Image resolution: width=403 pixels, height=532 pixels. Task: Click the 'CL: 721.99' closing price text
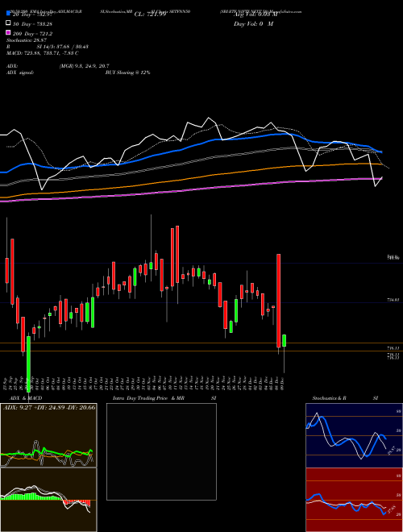point(150,15)
